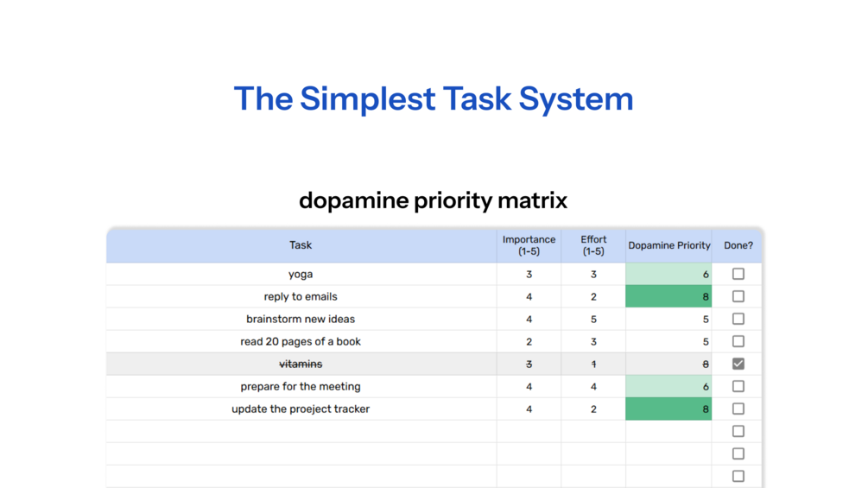Select the 'yoga' task cell

[x=301, y=274]
